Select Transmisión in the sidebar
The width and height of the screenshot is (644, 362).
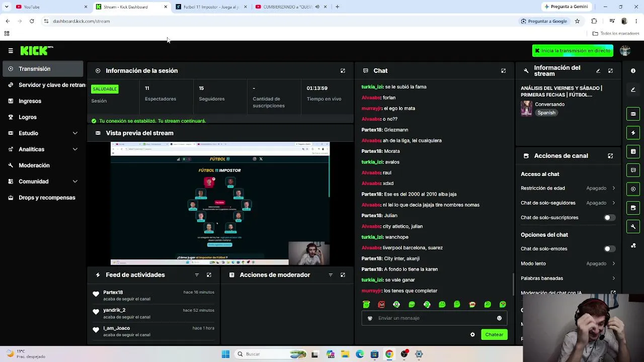pyautogui.click(x=43, y=69)
